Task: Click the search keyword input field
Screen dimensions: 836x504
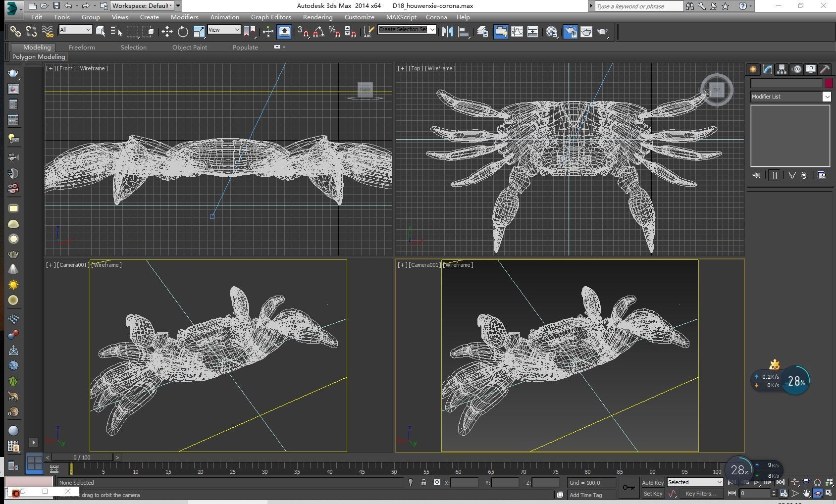Action: (x=638, y=6)
